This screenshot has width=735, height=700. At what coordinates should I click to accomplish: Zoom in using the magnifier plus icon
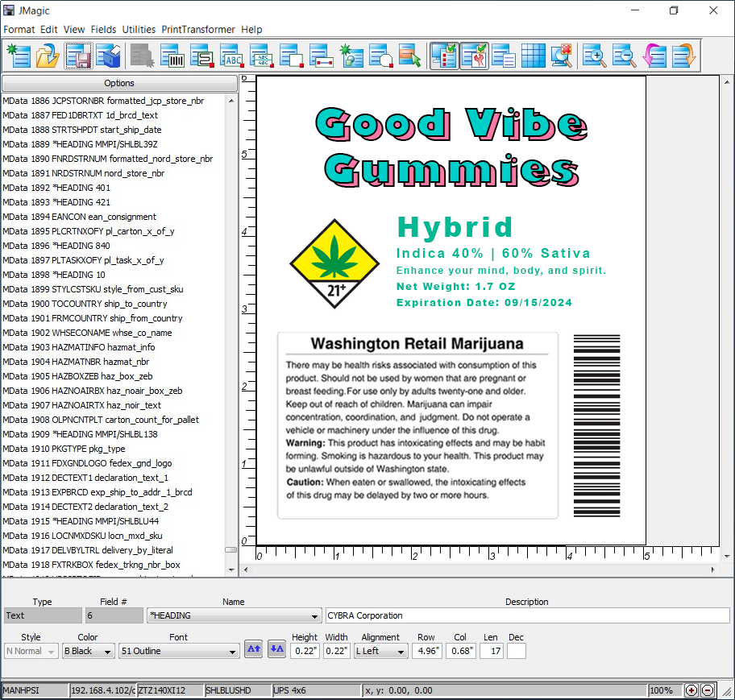pyautogui.click(x=594, y=56)
